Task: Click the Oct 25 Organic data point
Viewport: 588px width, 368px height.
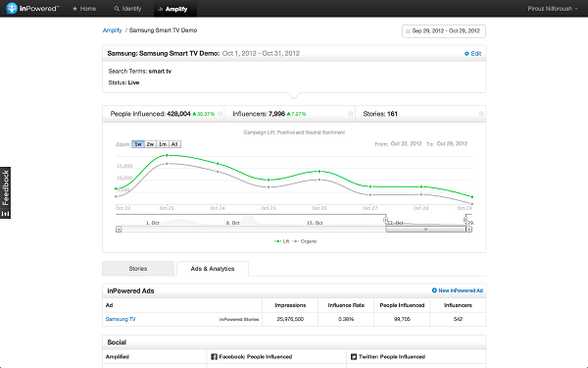Action: click(x=269, y=187)
